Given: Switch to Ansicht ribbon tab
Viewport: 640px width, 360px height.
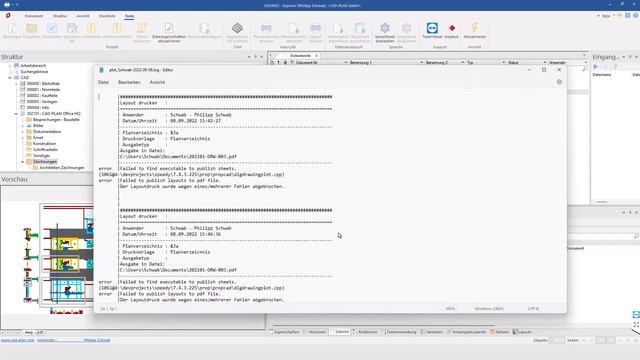Looking at the screenshot, I should click(x=83, y=16).
